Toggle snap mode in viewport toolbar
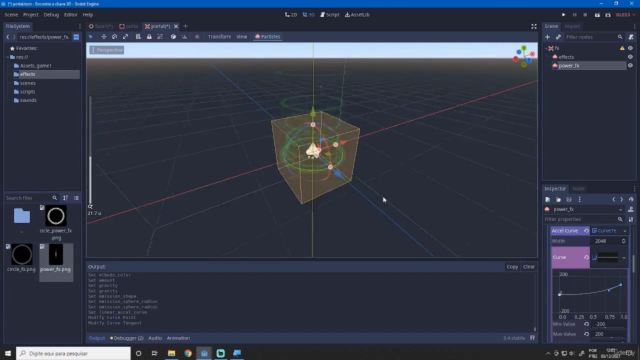Screen dimensions: 640x360 click(184, 37)
